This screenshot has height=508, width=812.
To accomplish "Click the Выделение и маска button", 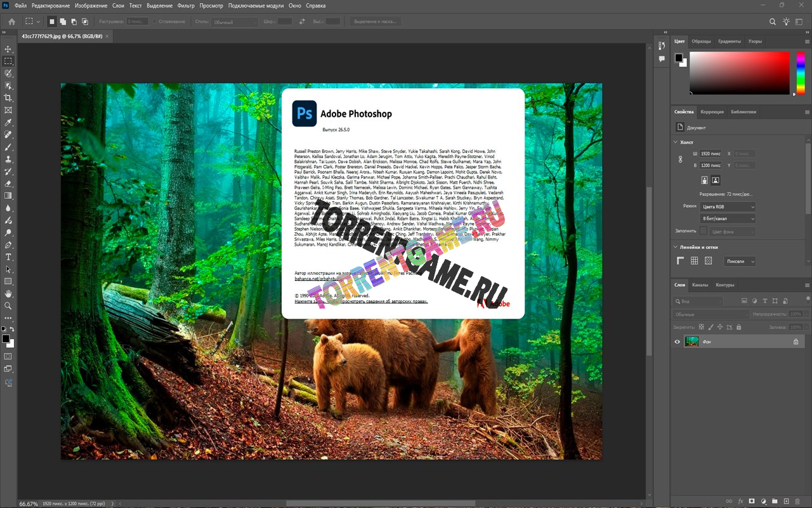I will pyautogui.click(x=375, y=22).
